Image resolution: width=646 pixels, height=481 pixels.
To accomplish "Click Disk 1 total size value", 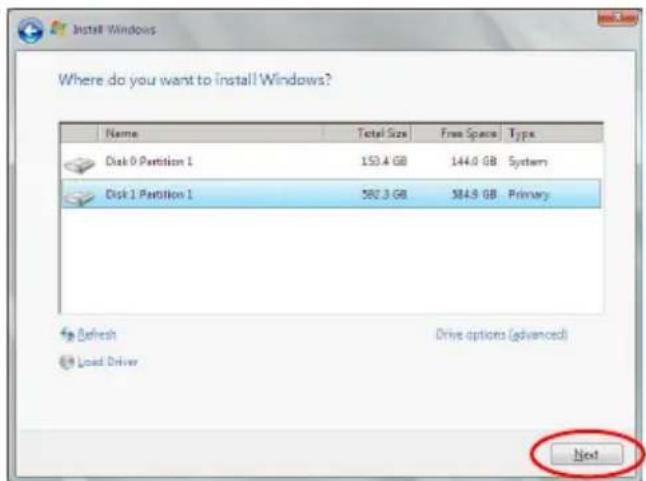I will (x=384, y=194).
